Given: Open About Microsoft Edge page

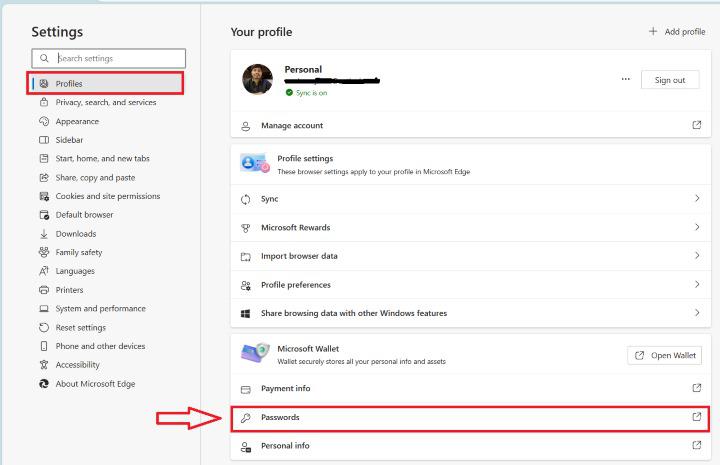Looking at the screenshot, I should tap(95, 384).
